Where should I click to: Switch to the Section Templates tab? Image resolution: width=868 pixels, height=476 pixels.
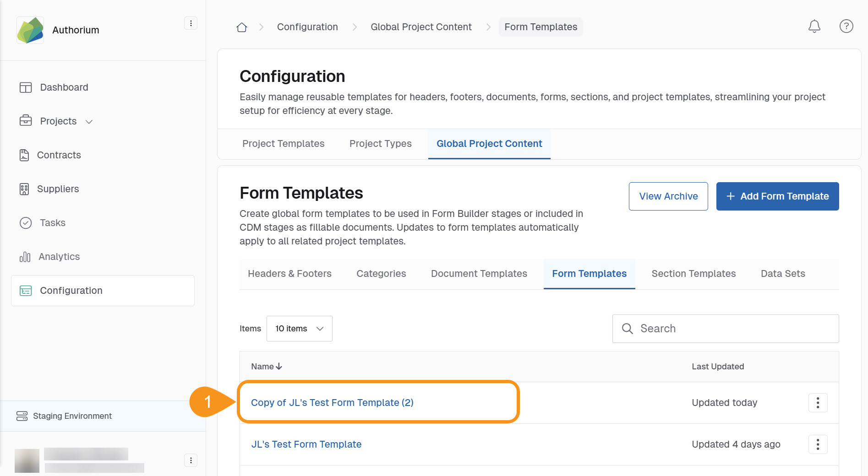point(693,273)
